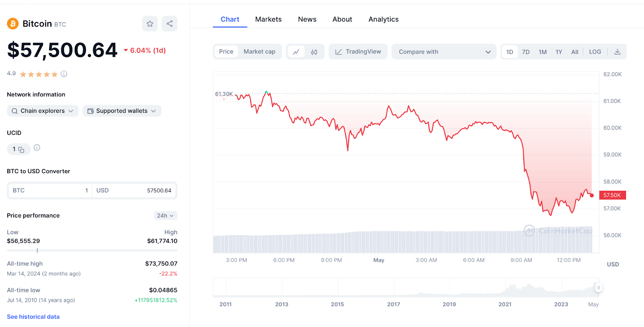Click the 57.50K current price label
644x327 pixels.
pyautogui.click(x=612, y=195)
